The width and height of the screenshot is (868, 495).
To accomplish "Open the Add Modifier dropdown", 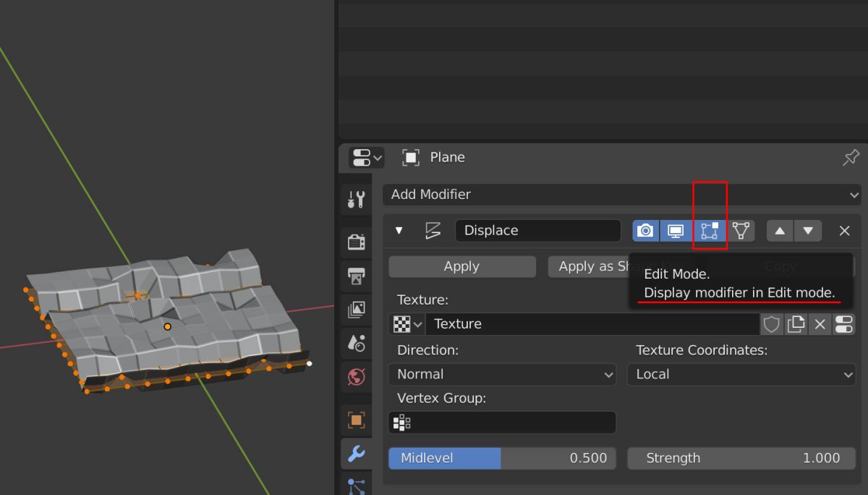I will [622, 195].
